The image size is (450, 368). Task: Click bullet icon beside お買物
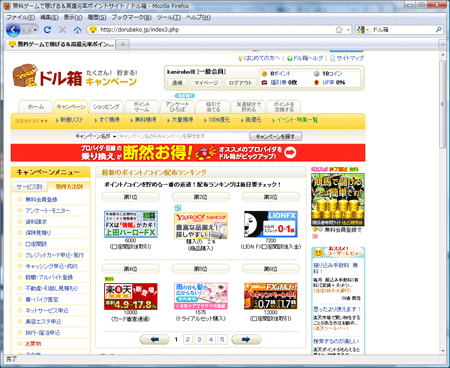pyautogui.click(x=20, y=344)
